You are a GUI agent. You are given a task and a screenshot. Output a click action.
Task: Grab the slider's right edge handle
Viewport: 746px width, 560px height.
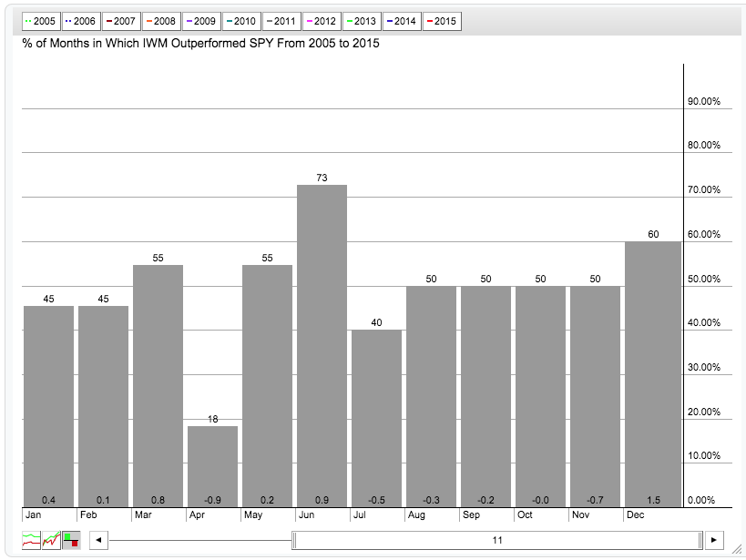point(700,540)
